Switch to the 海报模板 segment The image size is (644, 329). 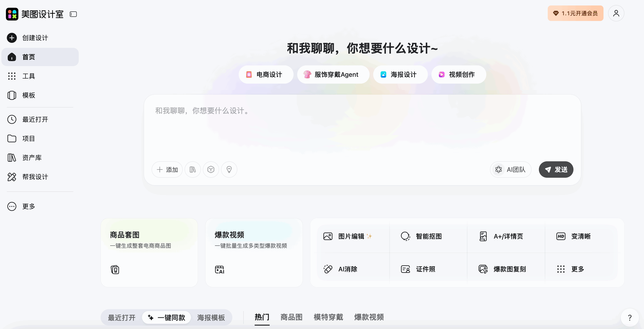pos(211,317)
